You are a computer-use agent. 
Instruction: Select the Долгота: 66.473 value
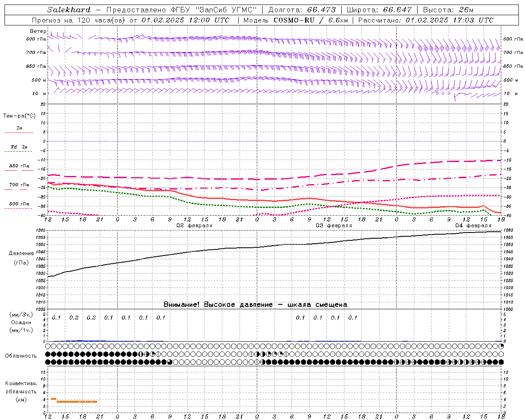pos(302,10)
